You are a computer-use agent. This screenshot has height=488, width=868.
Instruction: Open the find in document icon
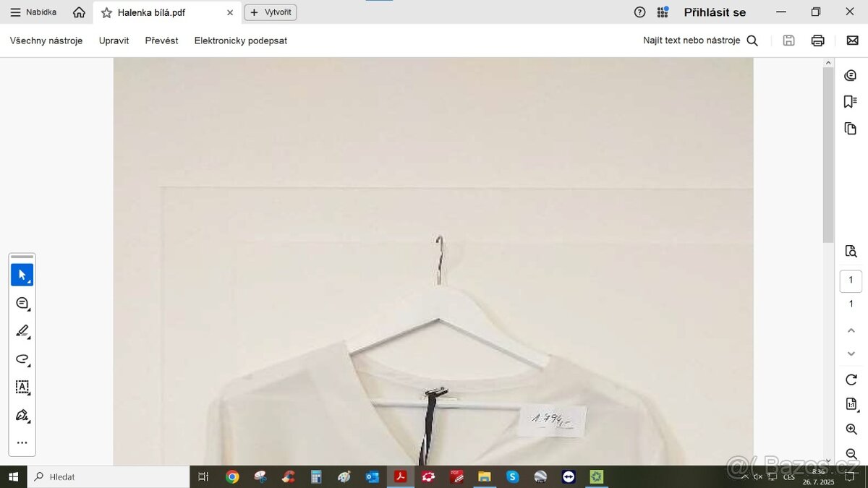click(x=851, y=251)
